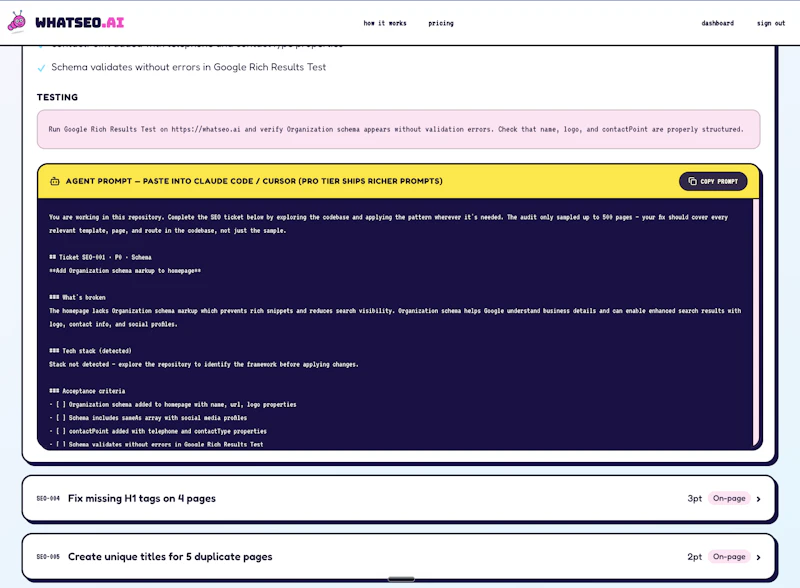Click the Ticket SEO-001 P0 Schema line
Viewport: 800px width, 588px height.
(100, 257)
